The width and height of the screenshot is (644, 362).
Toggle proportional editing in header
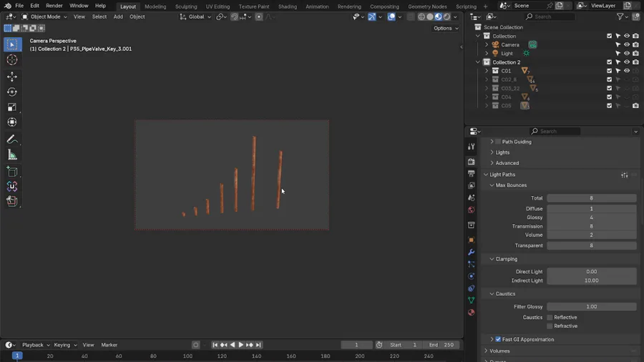click(259, 17)
